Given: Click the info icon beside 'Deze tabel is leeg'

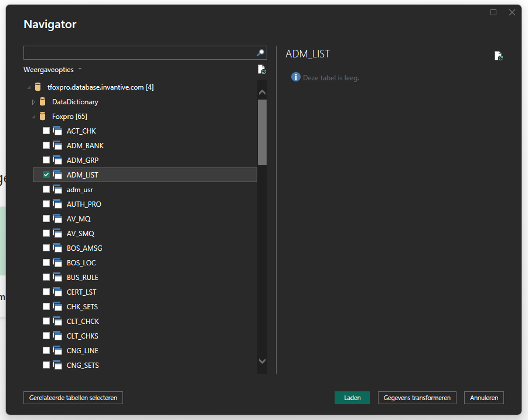Looking at the screenshot, I should click(296, 77).
